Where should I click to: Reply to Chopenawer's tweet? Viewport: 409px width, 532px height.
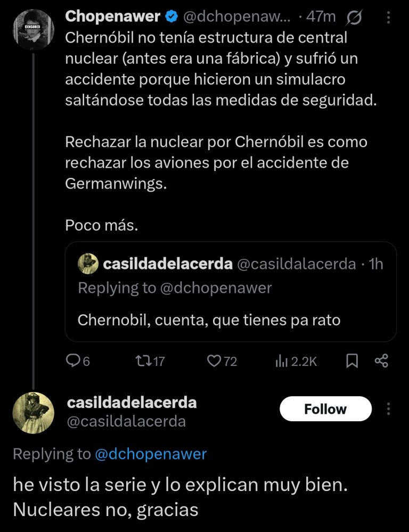click(x=73, y=362)
